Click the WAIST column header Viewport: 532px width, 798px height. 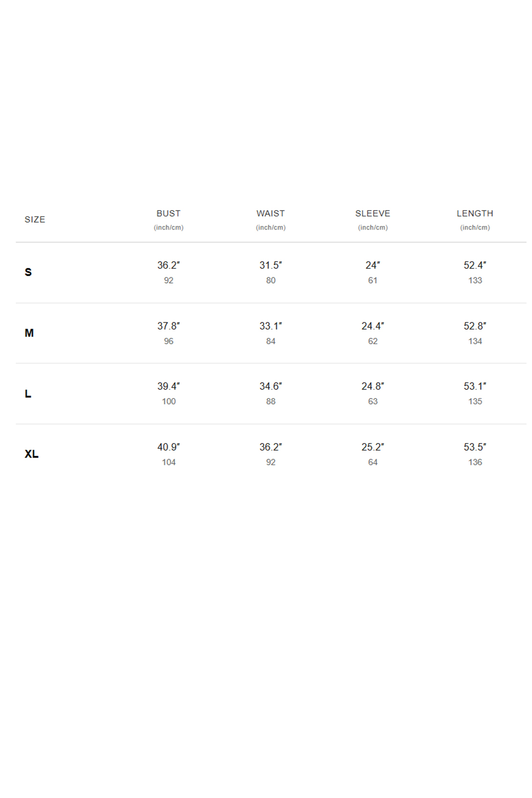270,214
